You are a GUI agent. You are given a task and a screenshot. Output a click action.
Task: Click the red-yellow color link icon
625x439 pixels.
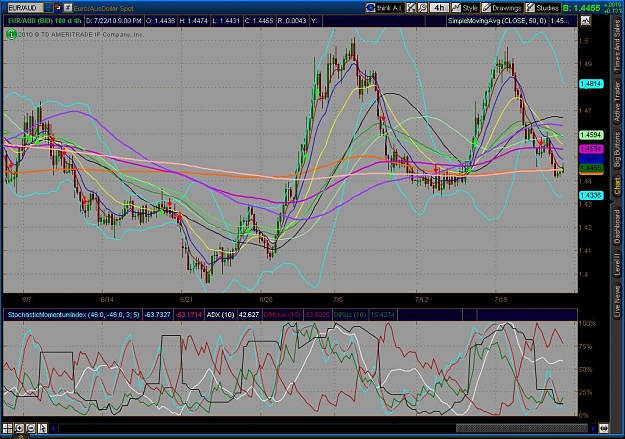(x=58, y=8)
